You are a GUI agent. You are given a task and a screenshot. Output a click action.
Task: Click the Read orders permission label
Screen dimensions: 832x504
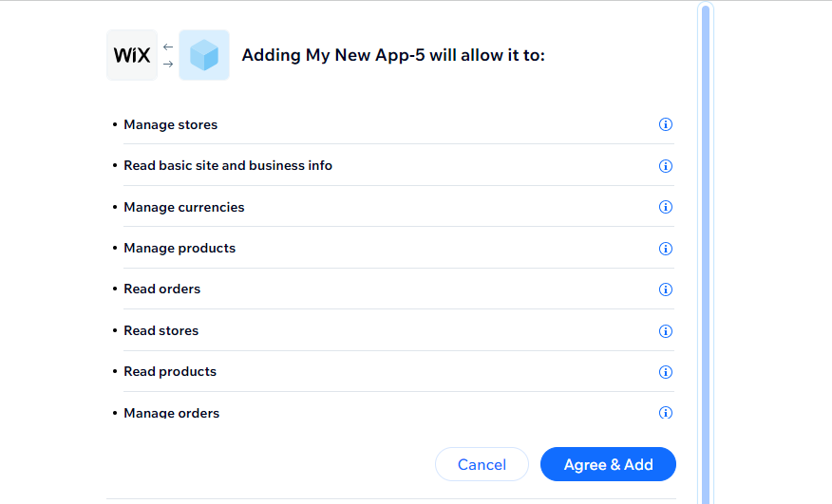162,289
